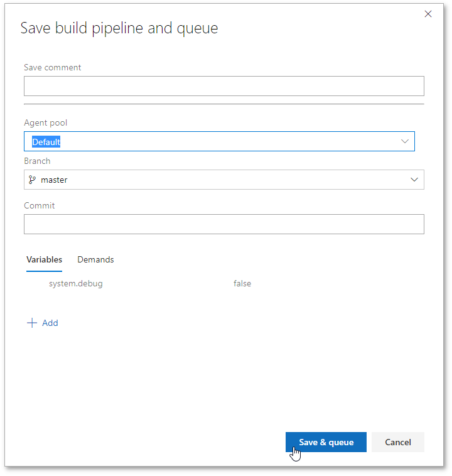Click the Add variable link text
Screen dimensions: 452x476
[x=50, y=323]
